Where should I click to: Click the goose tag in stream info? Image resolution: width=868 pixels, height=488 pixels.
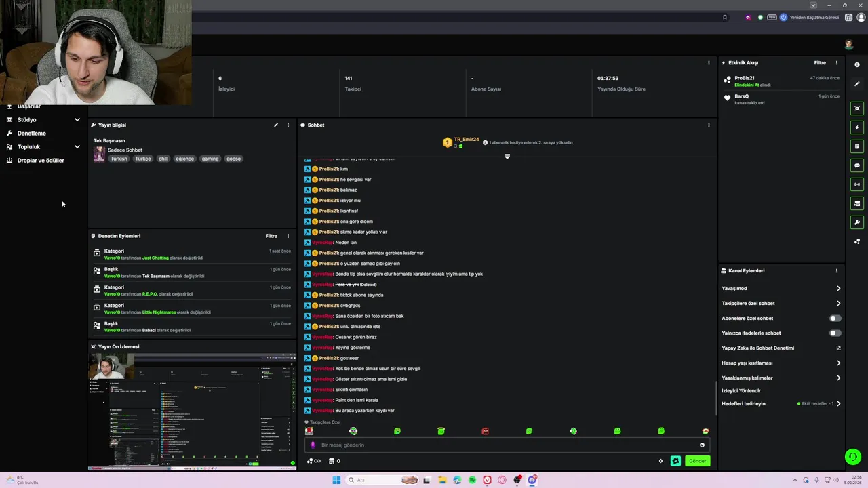(x=233, y=159)
